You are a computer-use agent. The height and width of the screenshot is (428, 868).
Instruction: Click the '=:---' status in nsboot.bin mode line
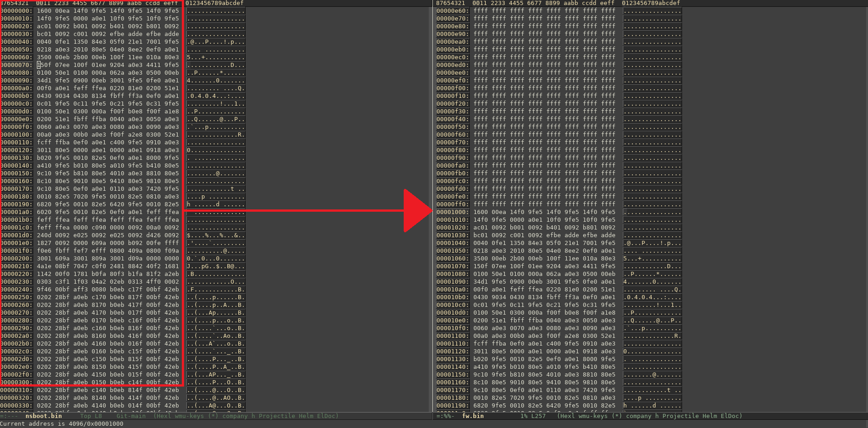pos(9,416)
